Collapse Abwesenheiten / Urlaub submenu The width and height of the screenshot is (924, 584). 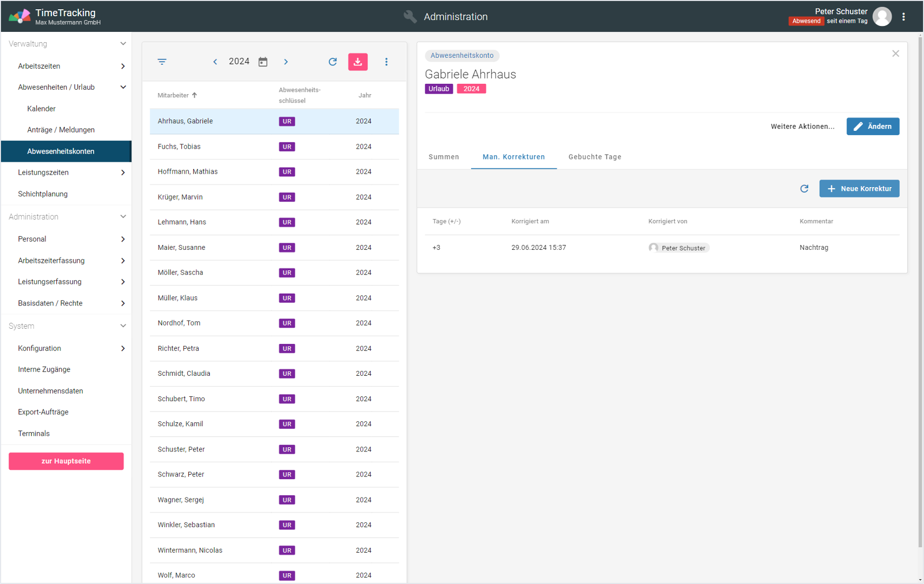tap(123, 87)
